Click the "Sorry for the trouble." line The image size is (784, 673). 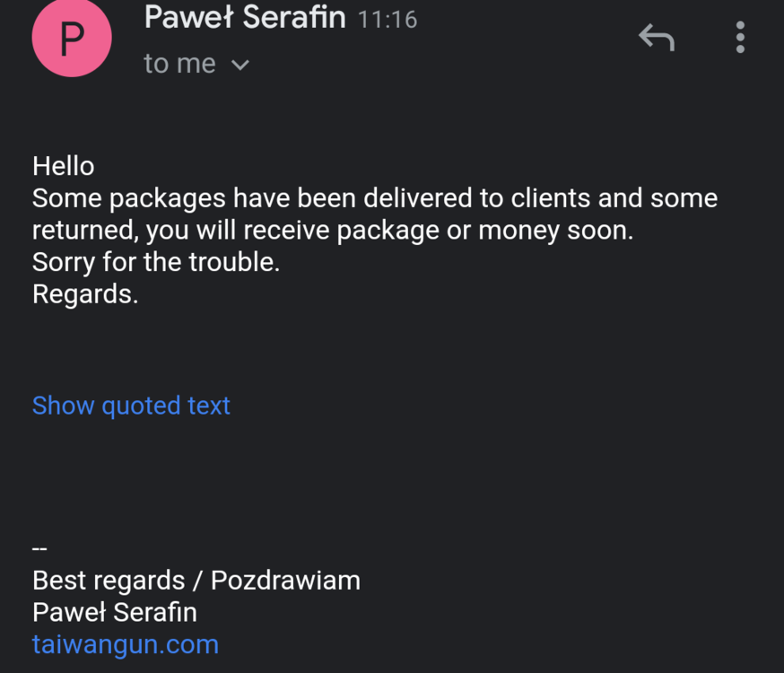[x=156, y=262]
